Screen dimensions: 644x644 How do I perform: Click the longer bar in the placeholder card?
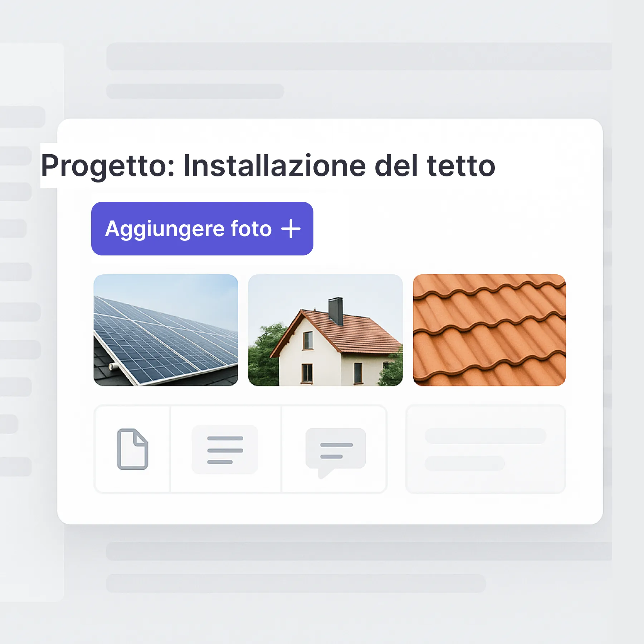pyautogui.click(x=486, y=436)
